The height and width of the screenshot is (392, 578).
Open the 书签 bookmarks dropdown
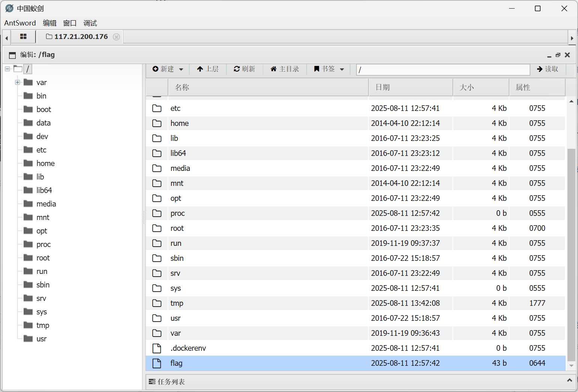pos(329,69)
